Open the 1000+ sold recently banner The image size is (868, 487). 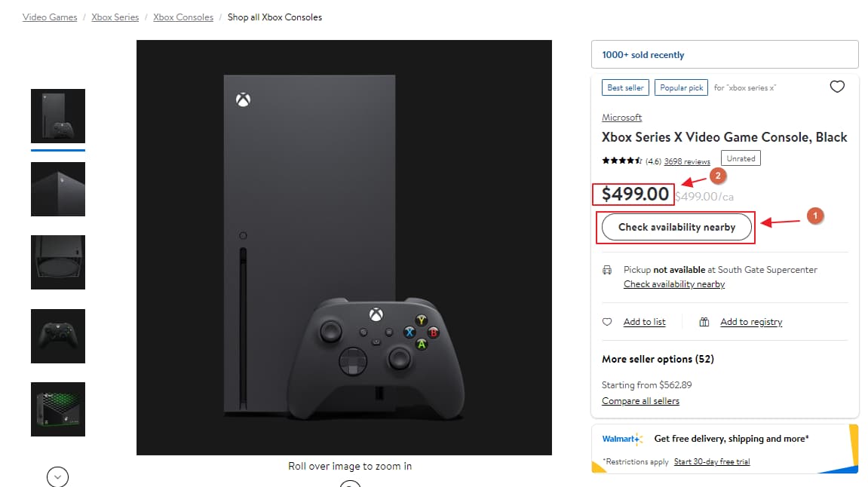[x=644, y=54]
